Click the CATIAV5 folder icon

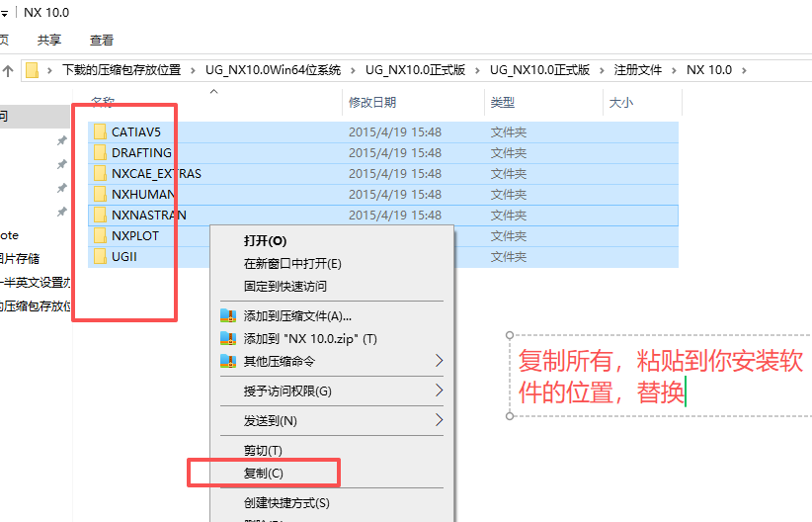(100, 132)
